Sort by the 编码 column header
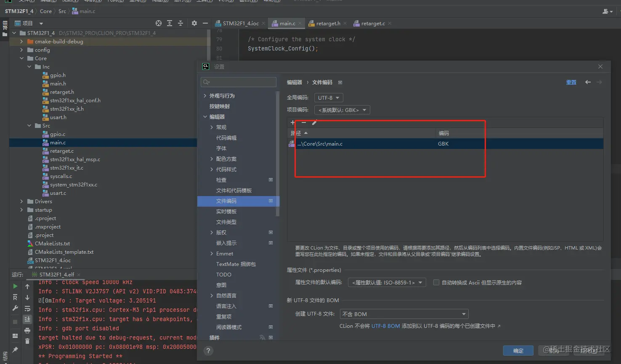The image size is (621, 364). (x=520, y=133)
